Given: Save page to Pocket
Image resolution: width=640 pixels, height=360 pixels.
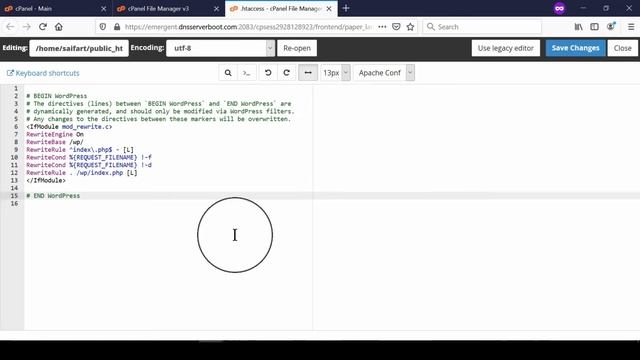Looking at the screenshot, I should (x=396, y=27).
